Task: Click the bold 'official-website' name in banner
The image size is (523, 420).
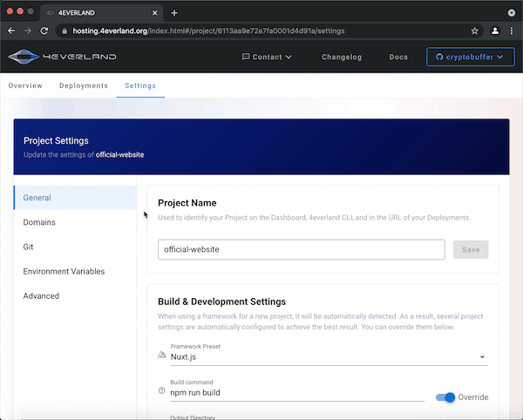Action: pos(119,155)
